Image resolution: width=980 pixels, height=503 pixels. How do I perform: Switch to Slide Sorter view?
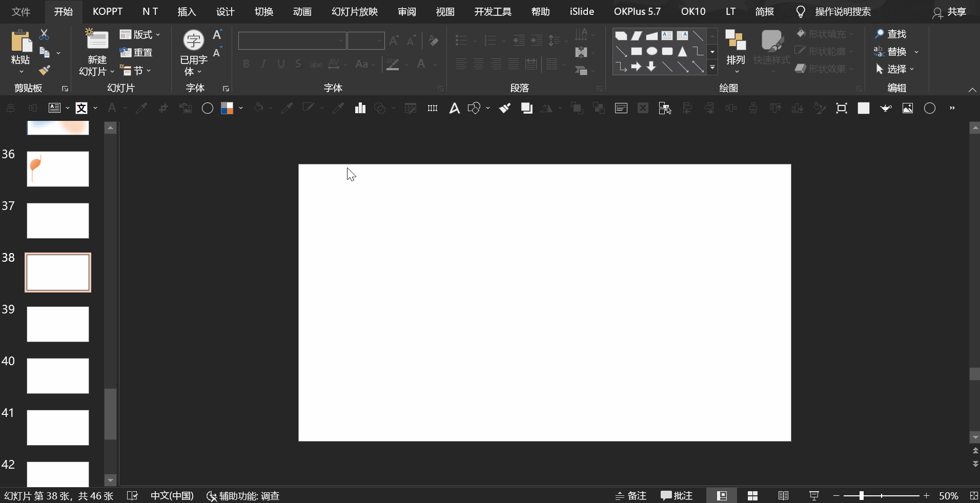(x=752, y=495)
